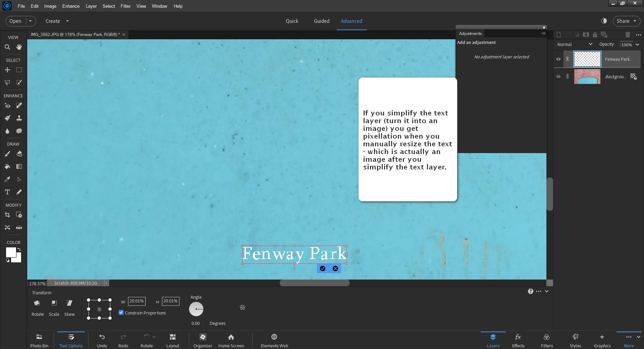Open the Effects panel
The height and width of the screenshot is (349, 644).
(x=518, y=340)
